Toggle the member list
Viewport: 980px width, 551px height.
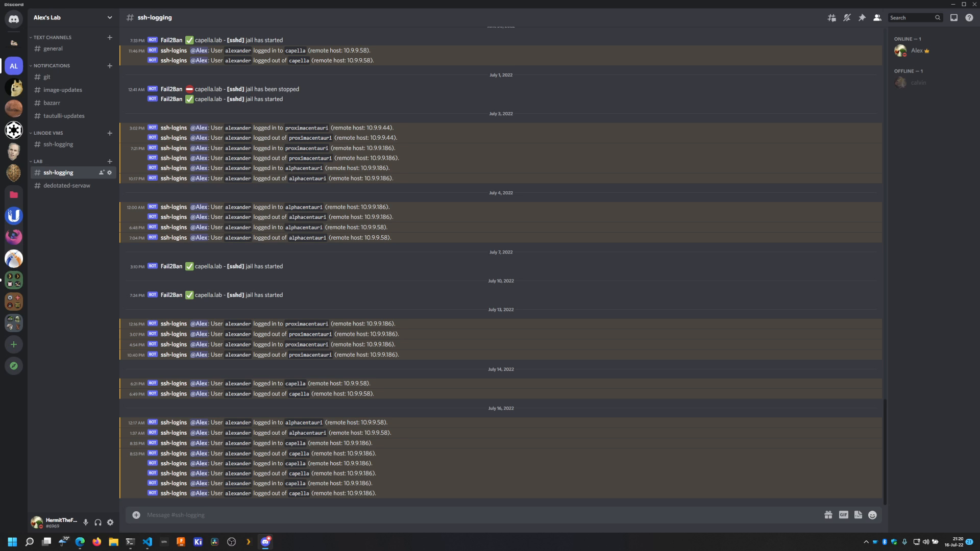[x=877, y=17]
